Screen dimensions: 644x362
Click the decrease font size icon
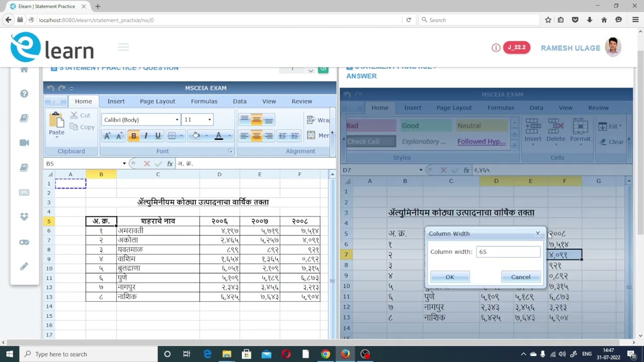(119, 136)
